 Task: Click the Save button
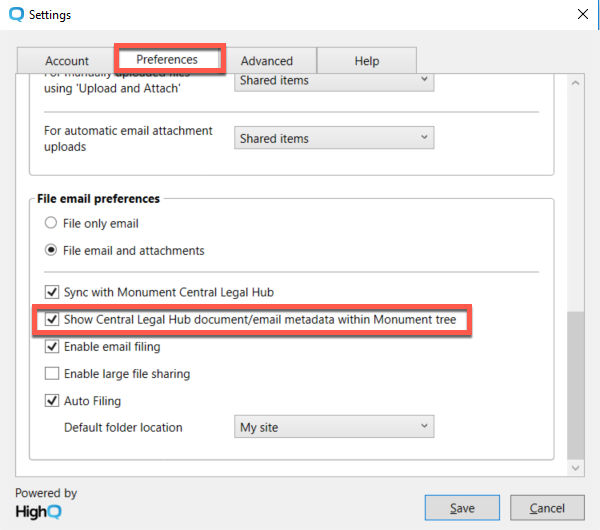[462, 508]
